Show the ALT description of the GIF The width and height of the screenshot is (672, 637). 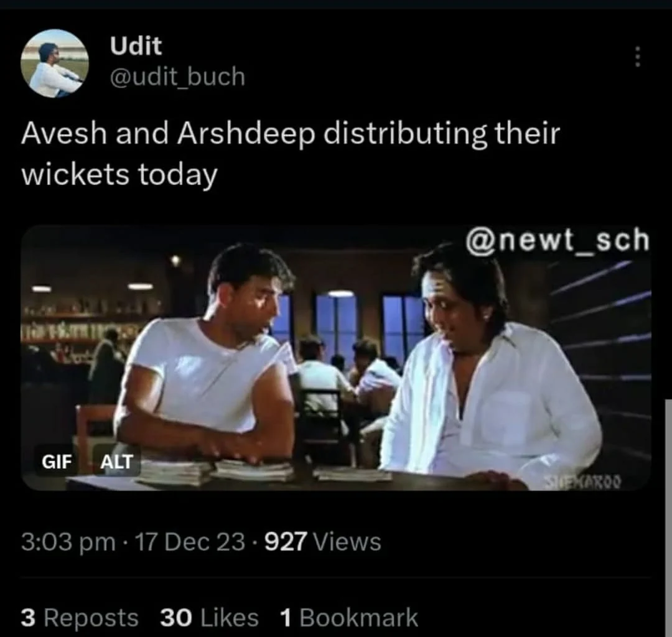(x=116, y=462)
